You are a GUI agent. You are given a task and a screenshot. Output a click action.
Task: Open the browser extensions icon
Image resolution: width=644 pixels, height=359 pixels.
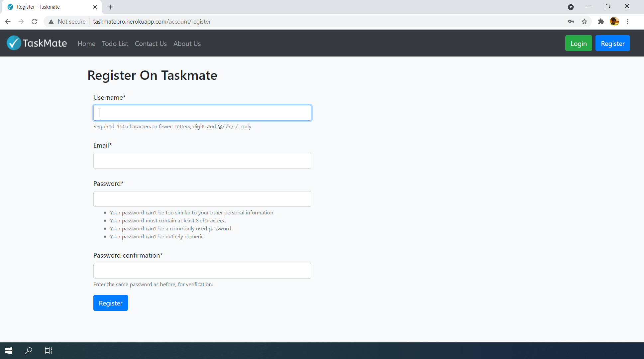[601, 21]
